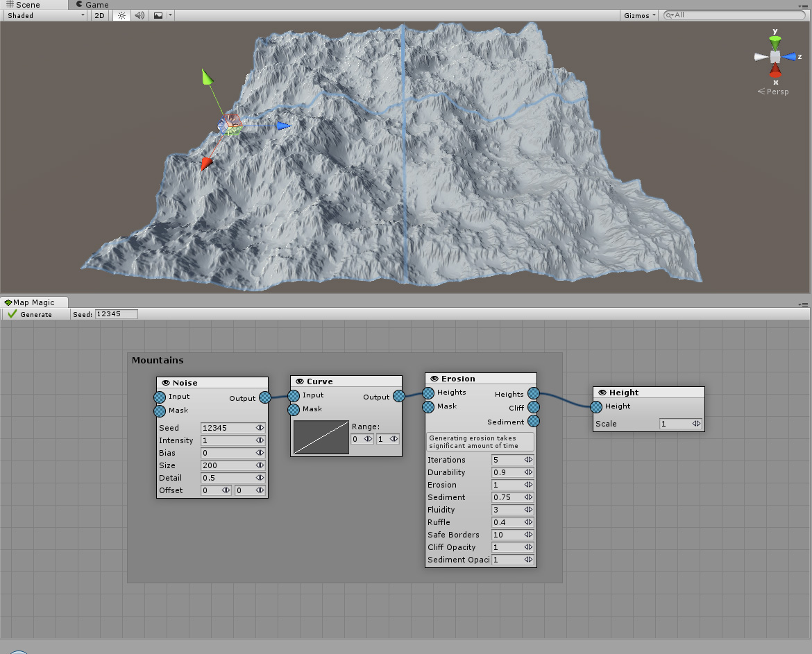The image size is (812, 654).
Task: Open the Gizmos dropdown
Action: 637,15
